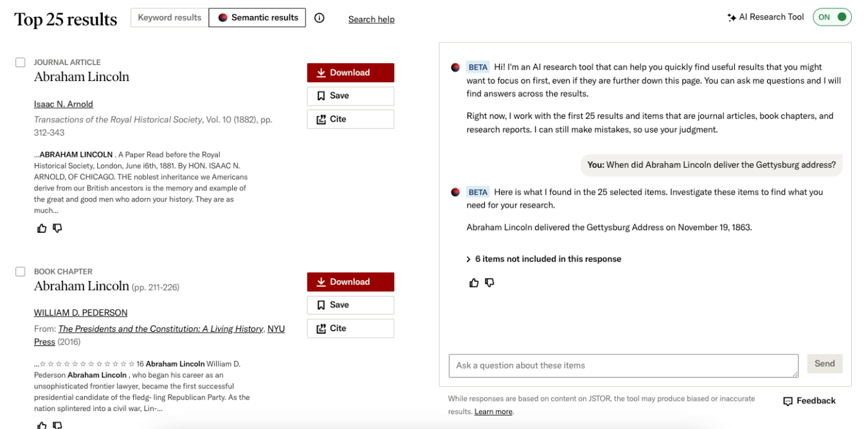Open the Cite option for the Abraham Lincoln article
Screen dimensions: 868x429
pos(350,119)
